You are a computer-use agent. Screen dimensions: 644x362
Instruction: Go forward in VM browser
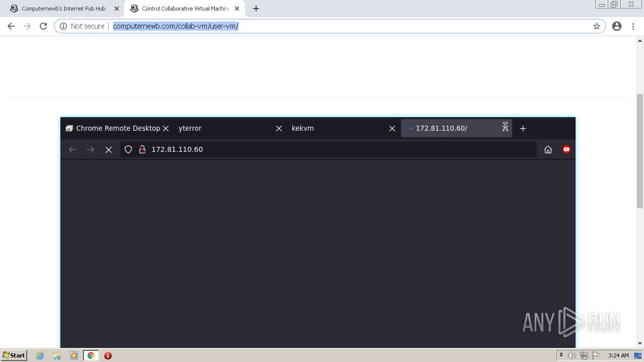click(x=91, y=149)
